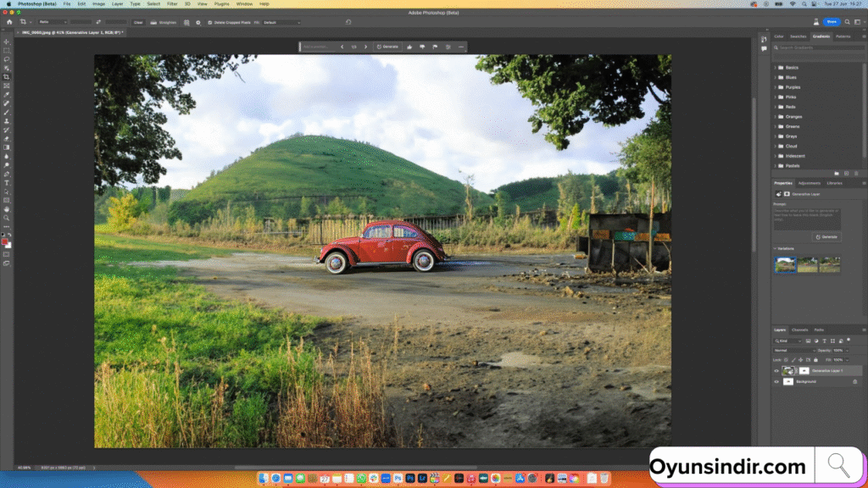Select the first variation thumbnail
Viewport: 868px width, 488px height.
[785, 265]
